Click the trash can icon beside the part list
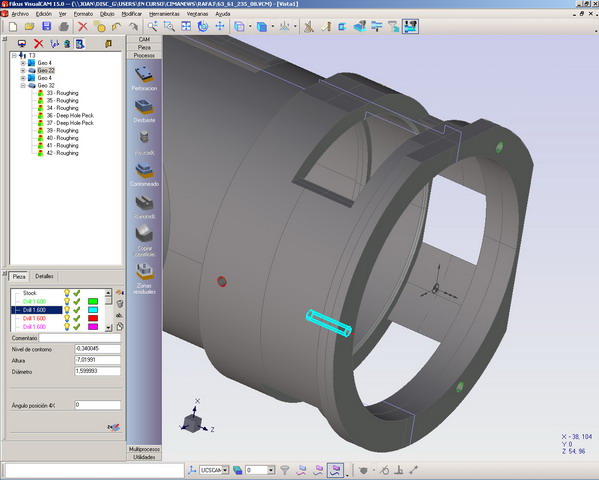 (x=120, y=304)
